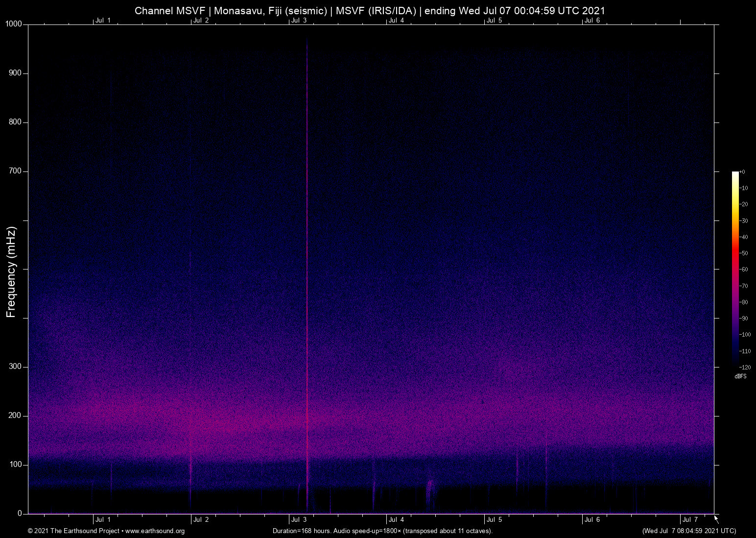Select the -90 color scale label
The width and height of the screenshot is (756, 538).
tap(743, 318)
